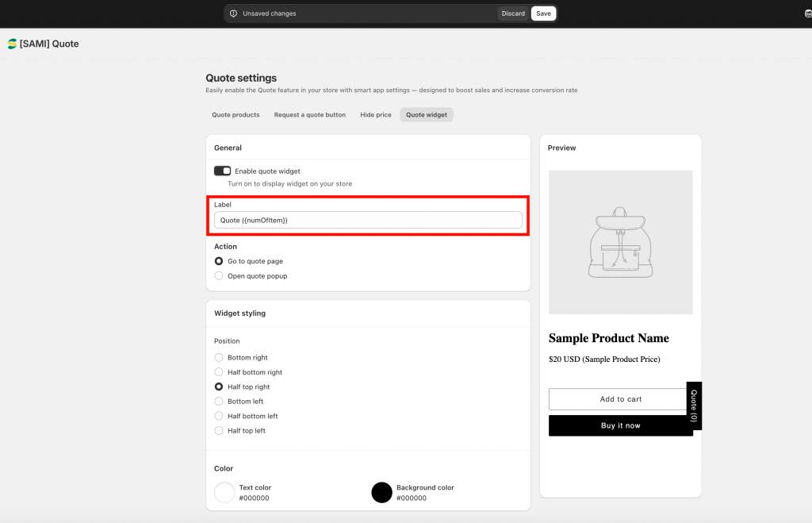Click the Widget styling section title
Screen dimensions: 812x523
pyautogui.click(x=239, y=313)
